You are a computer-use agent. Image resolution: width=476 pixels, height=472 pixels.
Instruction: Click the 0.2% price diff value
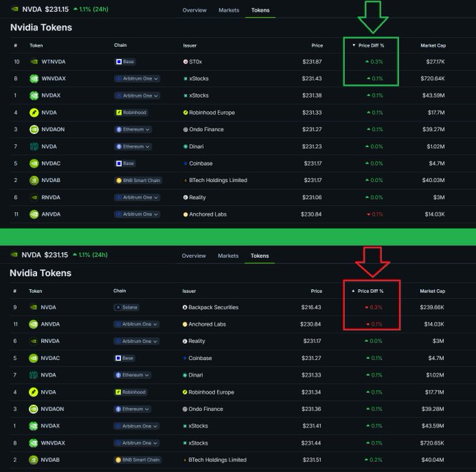pos(373,460)
